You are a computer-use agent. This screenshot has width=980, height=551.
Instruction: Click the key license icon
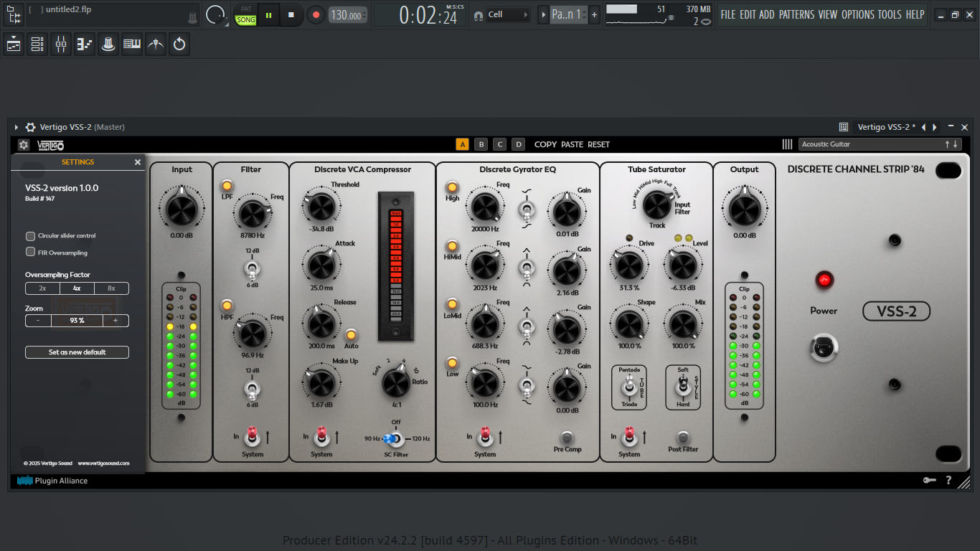click(x=930, y=481)
